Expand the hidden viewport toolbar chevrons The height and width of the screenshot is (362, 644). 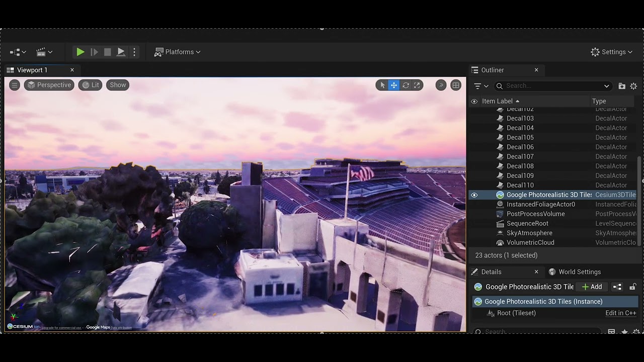pos(441,85)
